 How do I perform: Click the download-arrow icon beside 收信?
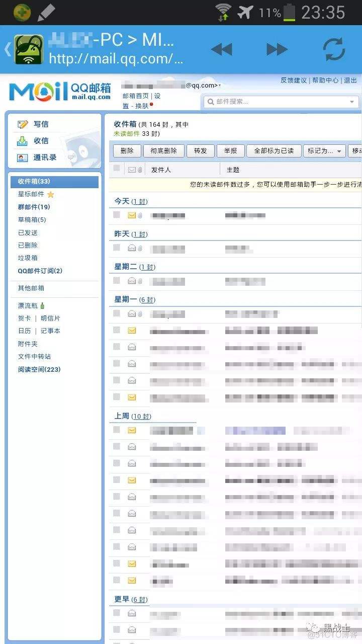(23, 141)
